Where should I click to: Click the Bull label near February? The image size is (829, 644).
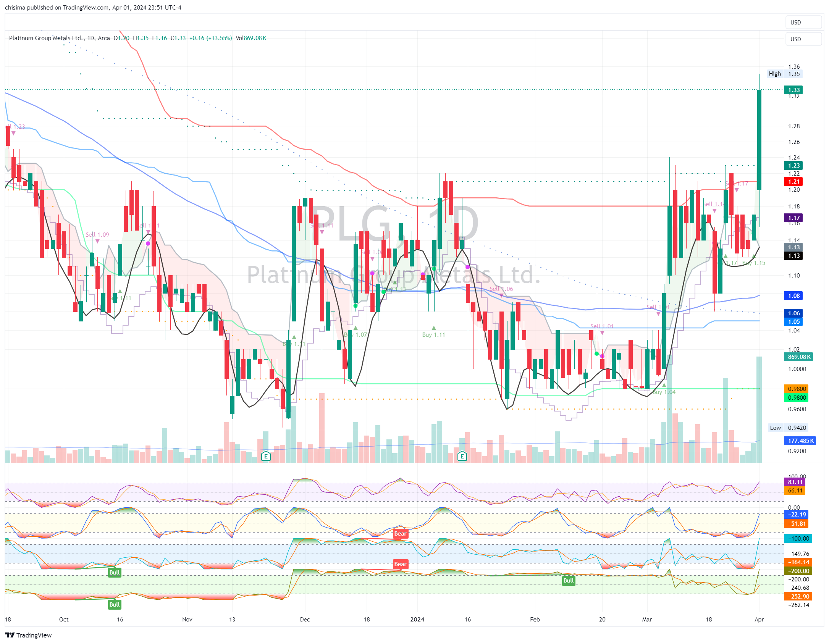569,581
